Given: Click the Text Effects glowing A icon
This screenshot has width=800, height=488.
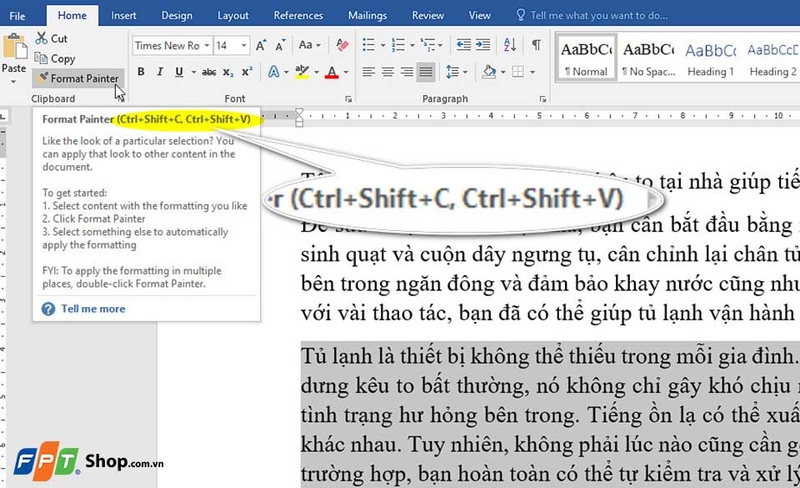Looking at the screenshot, I should pyautogui.click(x=273, y=72).
